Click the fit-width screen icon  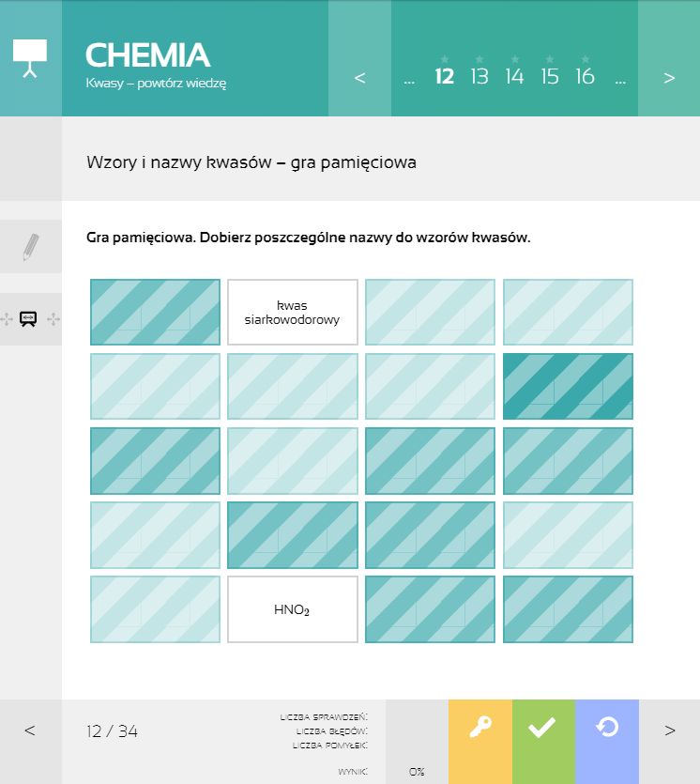click(28, 318)
